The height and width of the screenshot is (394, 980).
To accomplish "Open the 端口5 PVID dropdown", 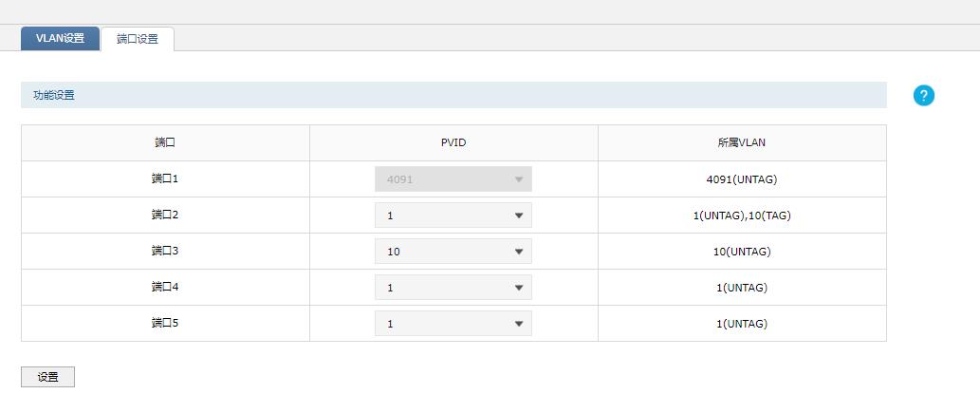I will tap(453, 324).
